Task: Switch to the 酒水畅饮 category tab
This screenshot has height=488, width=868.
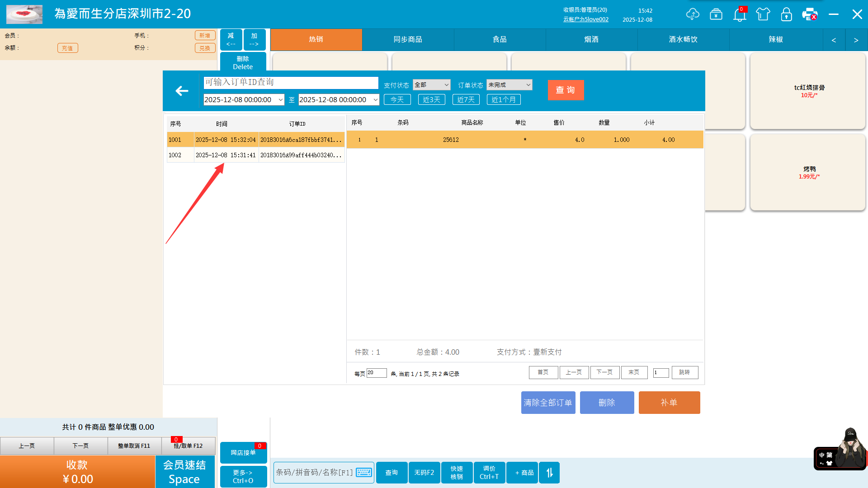Action: pyautogui.click(x=683, y=40)
